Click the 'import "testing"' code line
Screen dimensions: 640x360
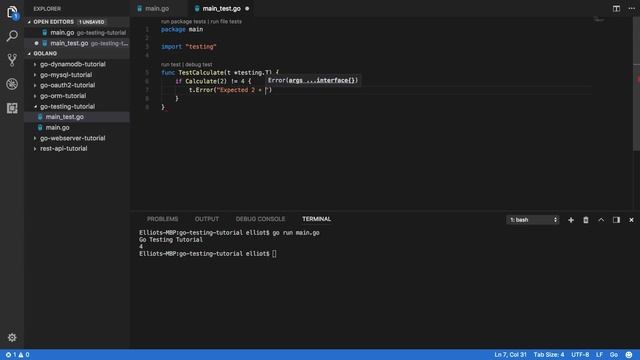point(189,47)
